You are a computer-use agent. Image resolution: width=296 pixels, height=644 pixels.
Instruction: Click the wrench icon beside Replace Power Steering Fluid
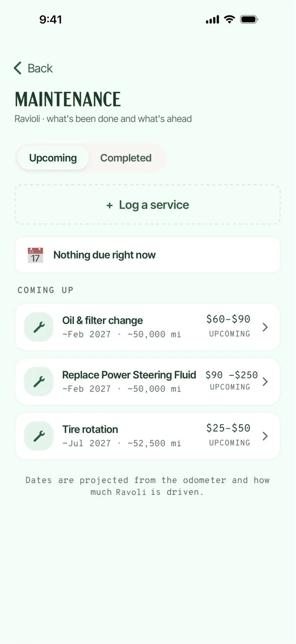click(39, 382)
